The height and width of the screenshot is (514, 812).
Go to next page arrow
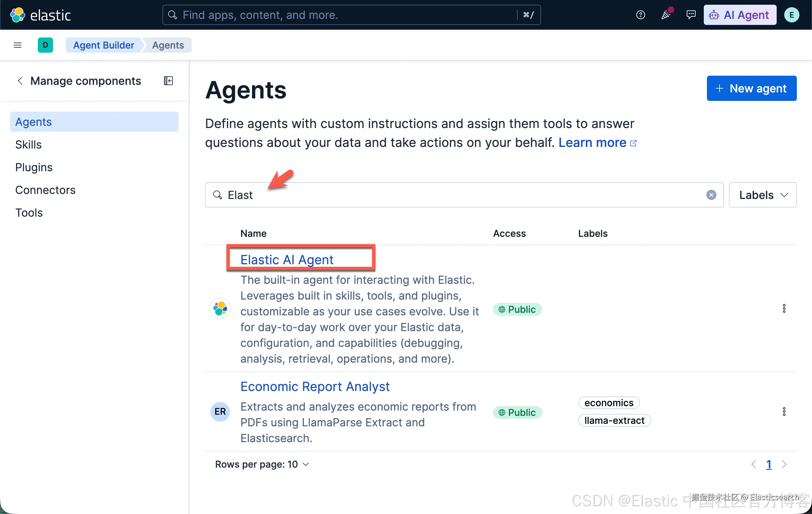(x=784, y=464)
